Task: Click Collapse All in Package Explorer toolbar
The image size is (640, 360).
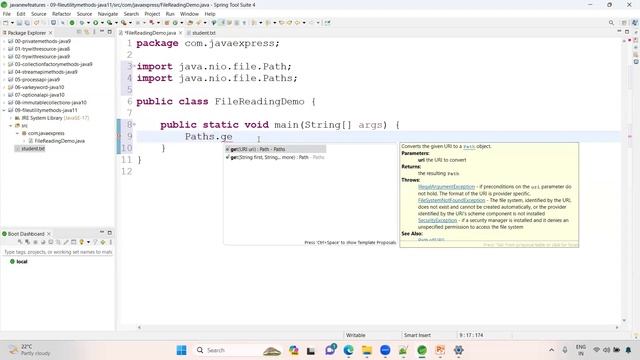Action: (79, 32)
